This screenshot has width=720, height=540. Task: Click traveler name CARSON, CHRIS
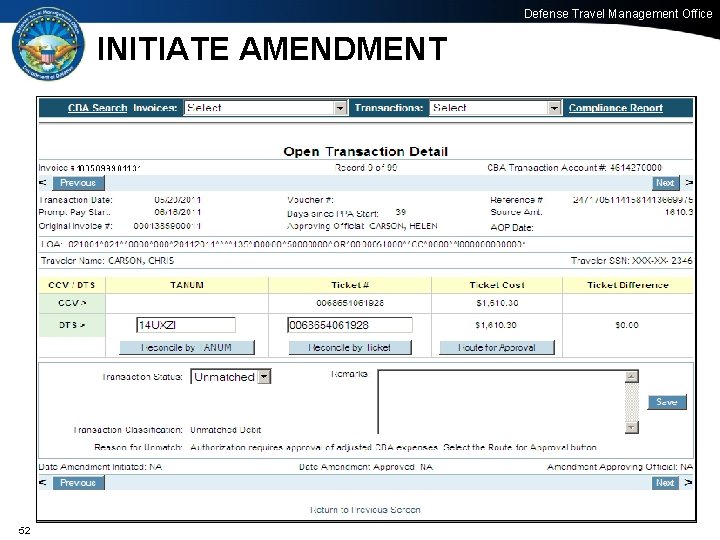pyautogui.click(x=141, y=261)
